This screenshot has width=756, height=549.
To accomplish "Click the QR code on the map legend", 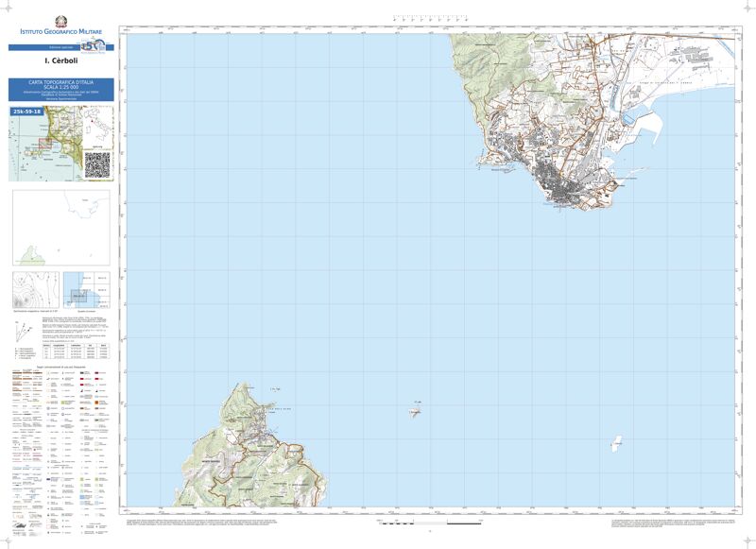I will (x=97, y=164).
